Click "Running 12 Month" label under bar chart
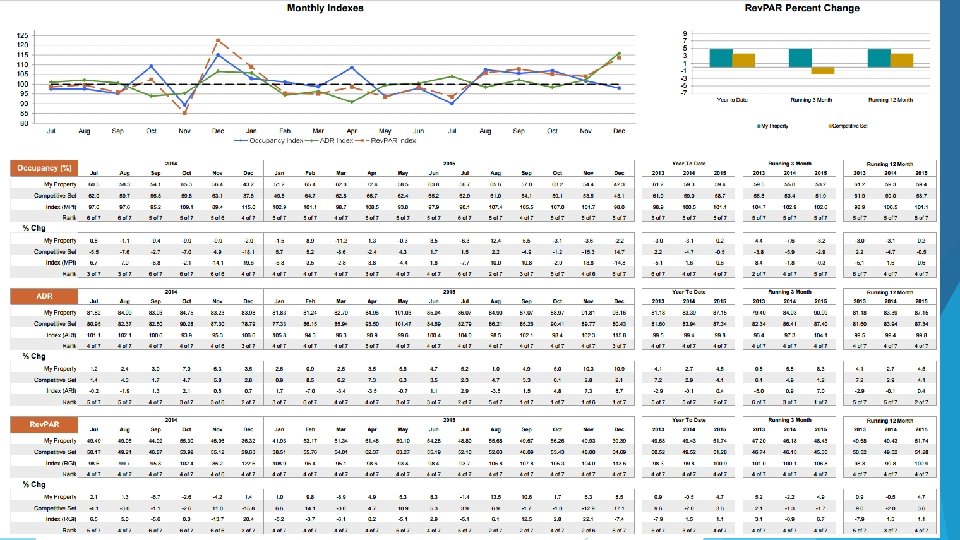 pos(890,100)
